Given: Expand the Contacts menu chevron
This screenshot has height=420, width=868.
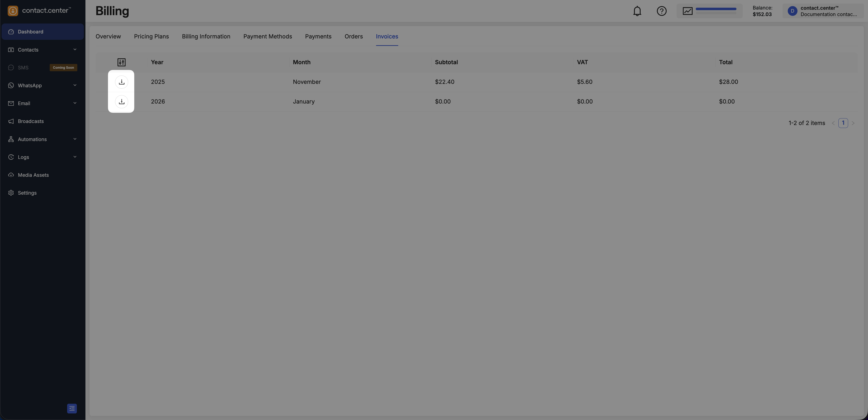Looking at the screenshot, I should click(75, 50).
